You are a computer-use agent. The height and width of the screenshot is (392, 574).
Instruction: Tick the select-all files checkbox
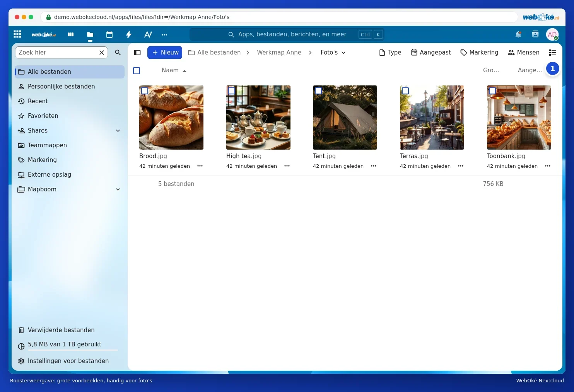coord(137,71)
